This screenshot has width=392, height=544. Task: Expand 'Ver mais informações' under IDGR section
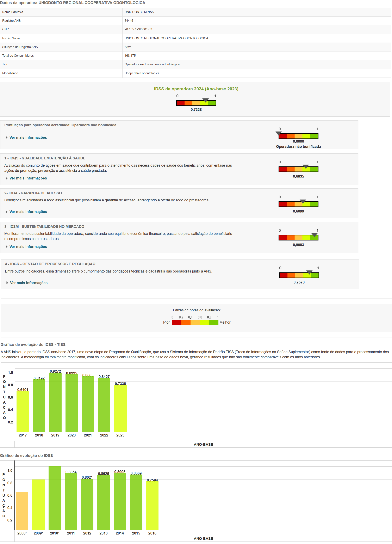(29, 283)
